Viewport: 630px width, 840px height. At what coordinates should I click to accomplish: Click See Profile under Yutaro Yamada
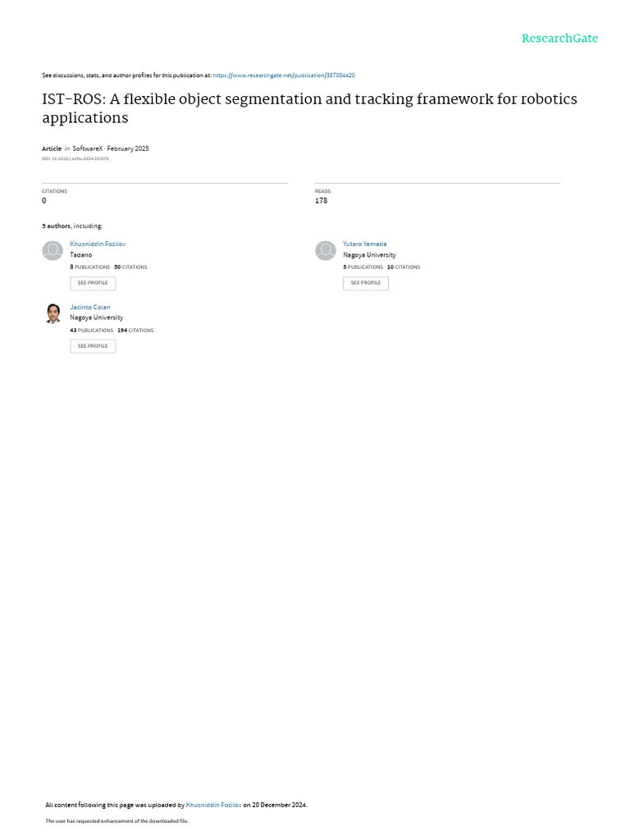365,283
